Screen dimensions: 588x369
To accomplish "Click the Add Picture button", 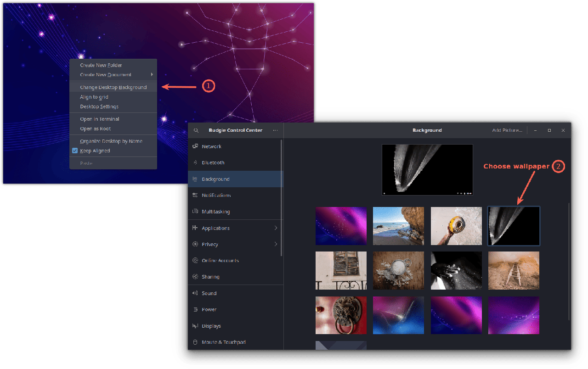I will click(x=507, y=130).
